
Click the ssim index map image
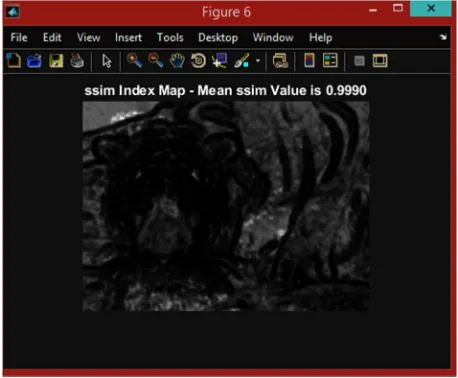226,206
